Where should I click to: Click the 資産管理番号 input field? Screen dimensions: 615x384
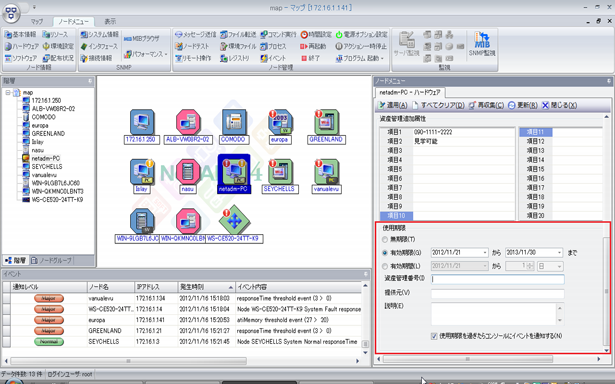pos(498,279)
